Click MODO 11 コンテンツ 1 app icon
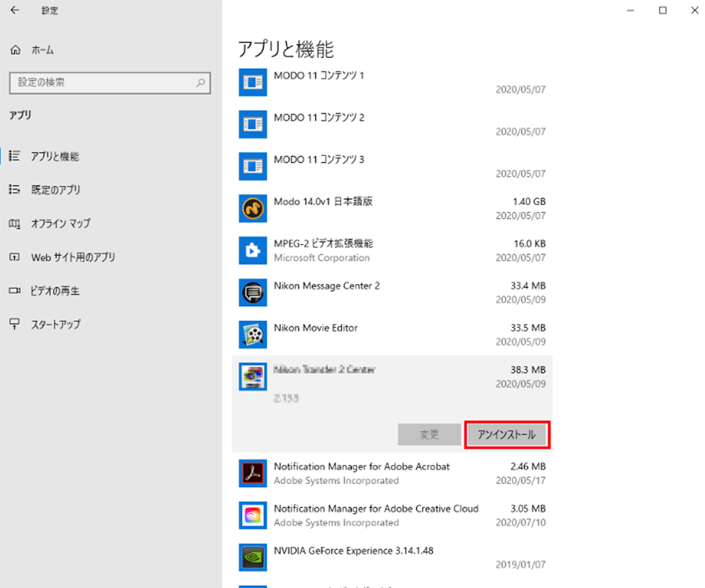The height and width of the screenshot is (588, 705). 253,82
